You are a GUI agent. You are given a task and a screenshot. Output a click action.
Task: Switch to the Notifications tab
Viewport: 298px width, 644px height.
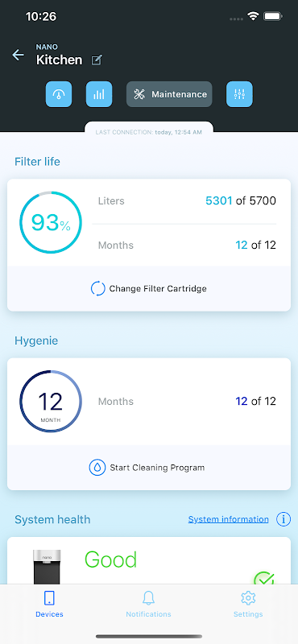pos(148,605)
